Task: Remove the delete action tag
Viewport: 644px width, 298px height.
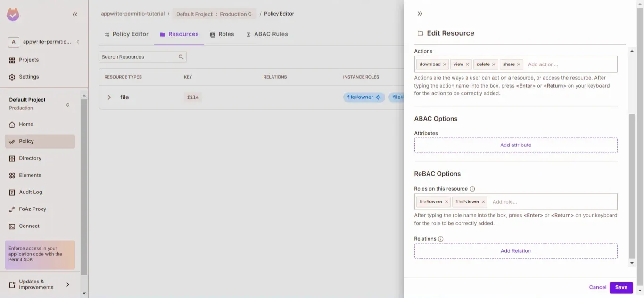Action: pyautogui.click(x=494, y=64)
